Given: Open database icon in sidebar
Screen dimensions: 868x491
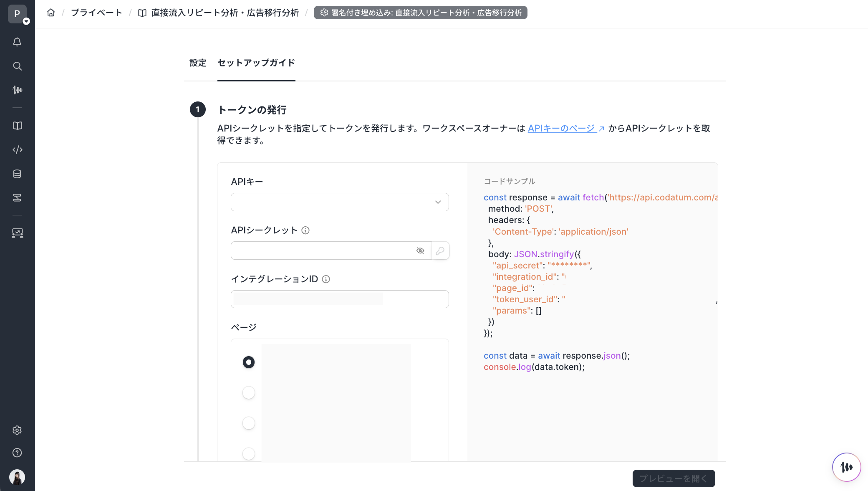Looking at the screenshot, I should tap(17, 174).
